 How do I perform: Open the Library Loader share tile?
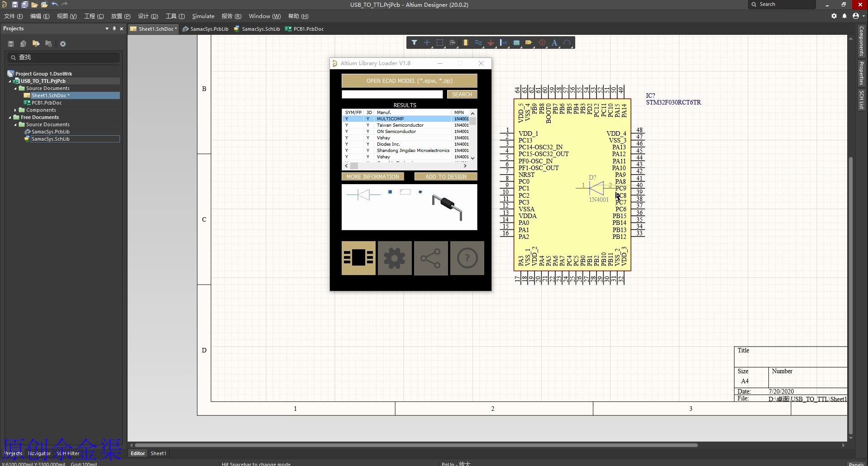(431, 258)
